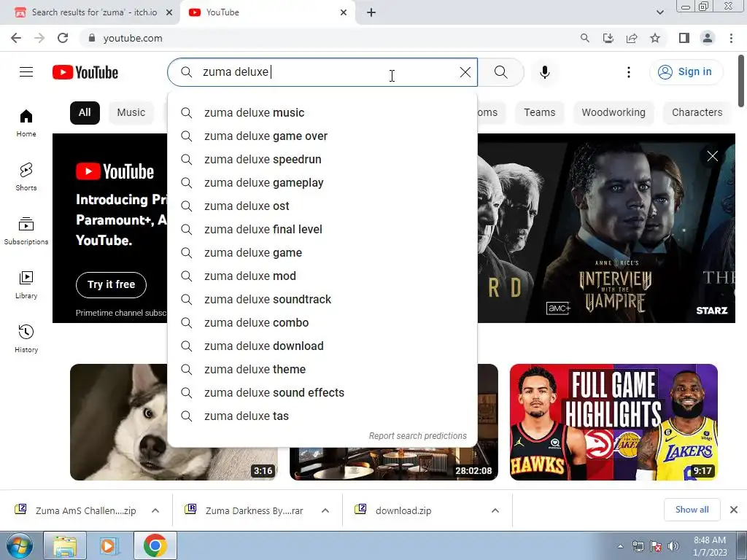Choose suggestion 'zuma deluxe download'

point(322,346)
